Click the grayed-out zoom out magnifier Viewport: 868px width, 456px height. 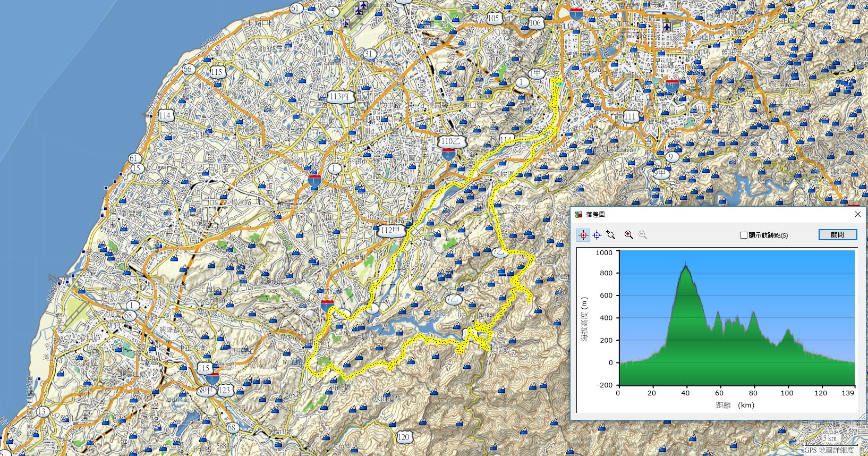pyautogui.click(x=643, y=235)
